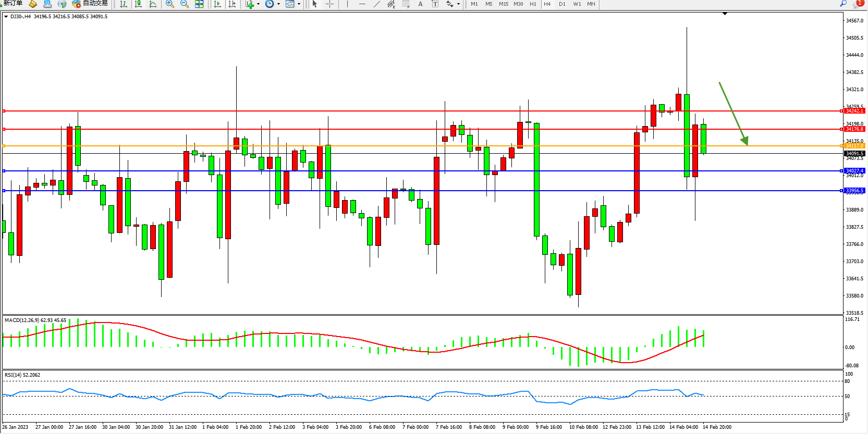The height and width of the screenshot is (434, 868).
Task: Click the 新订单 new order button
Action: point(13,4)
